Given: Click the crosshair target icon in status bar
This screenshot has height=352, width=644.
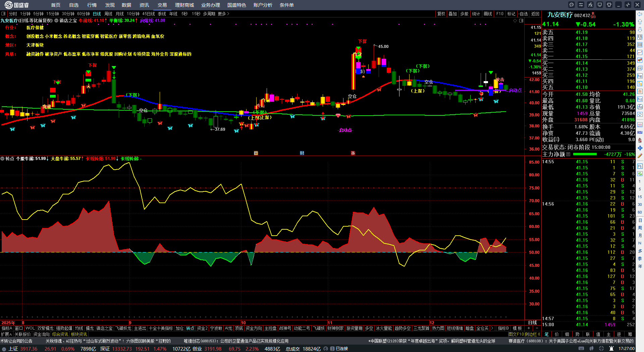Looking at the screenshot, I should click(x=602, y=349).
